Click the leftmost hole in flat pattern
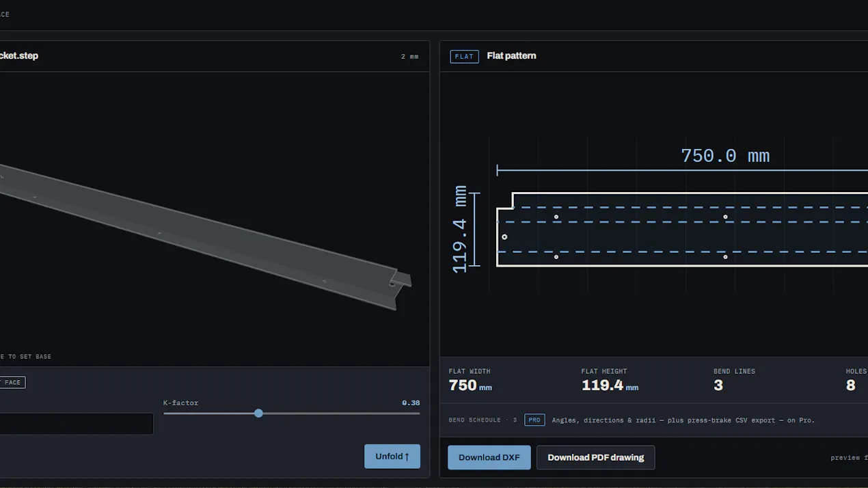 coord(504,237)
